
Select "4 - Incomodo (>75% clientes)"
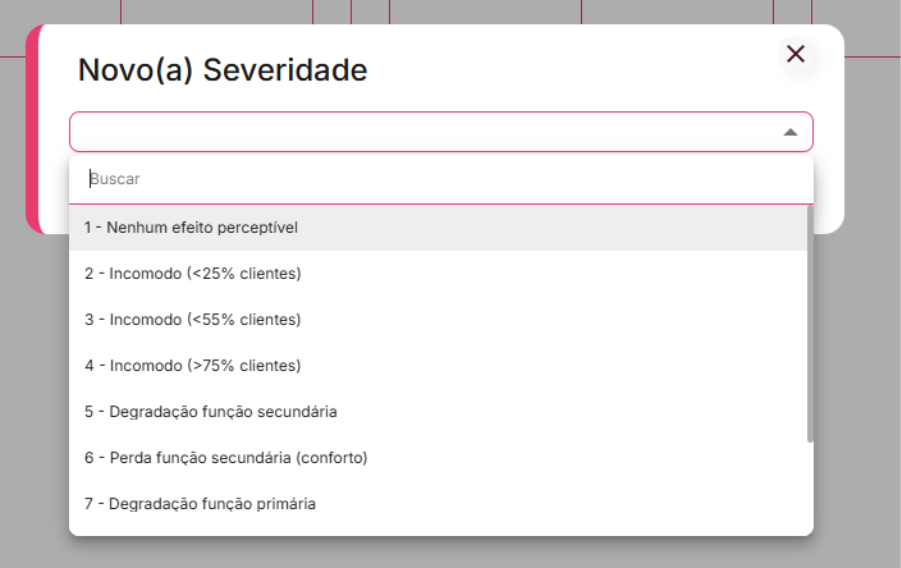pos(192,366)
